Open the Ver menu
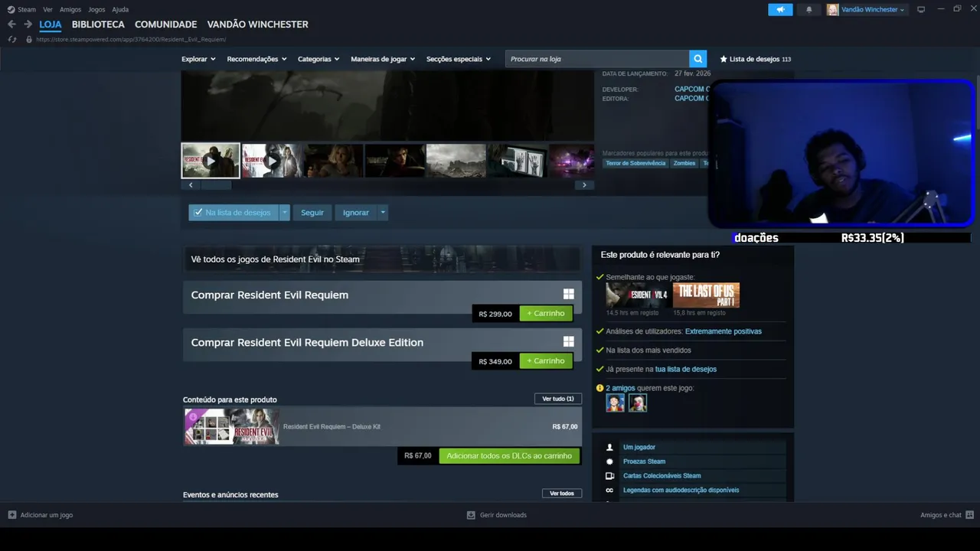The width and height of the screenshot is (980, 551). coord(47,9)
